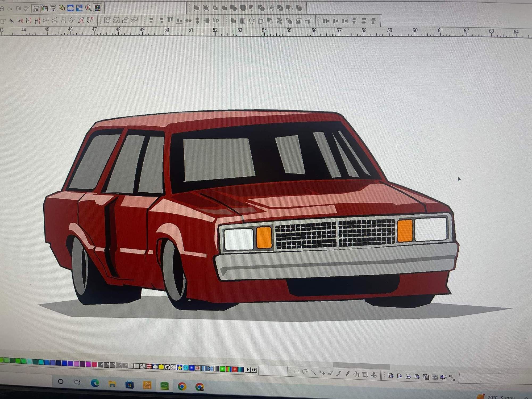This screenshot has height=399, width=532.
Task: Open the color swatch grid icon
Action: [x=98, y=8]
